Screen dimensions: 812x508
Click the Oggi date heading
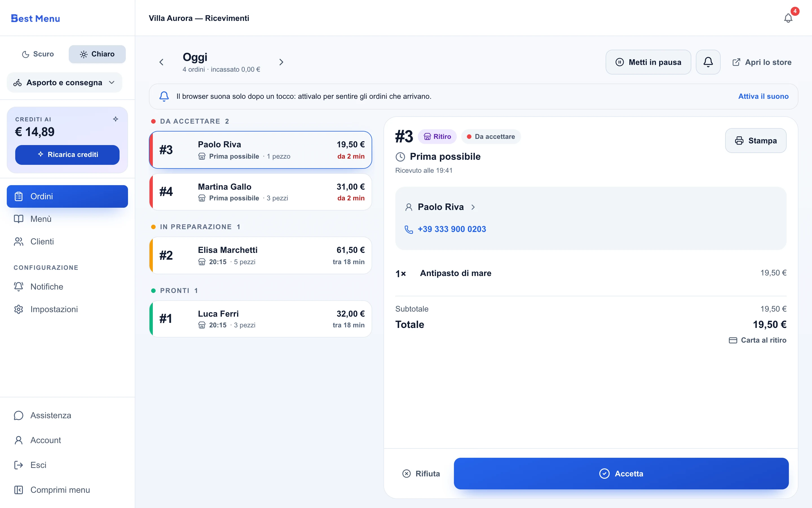[x=195, y=57]
